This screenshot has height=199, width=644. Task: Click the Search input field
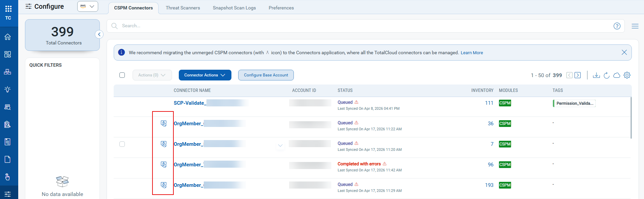[x=365, y=26]
